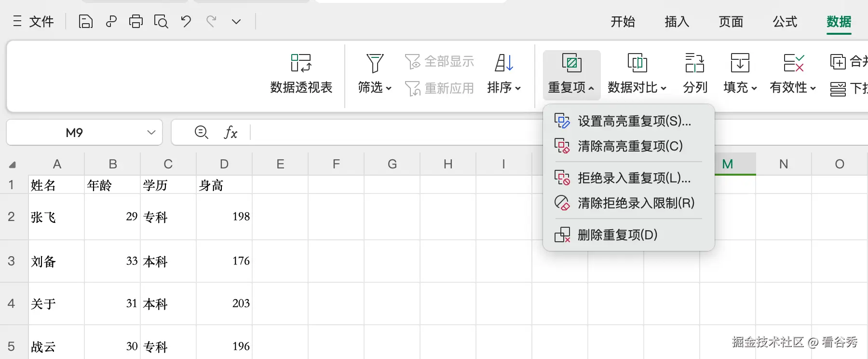Click cell containing 姓名

56,185
